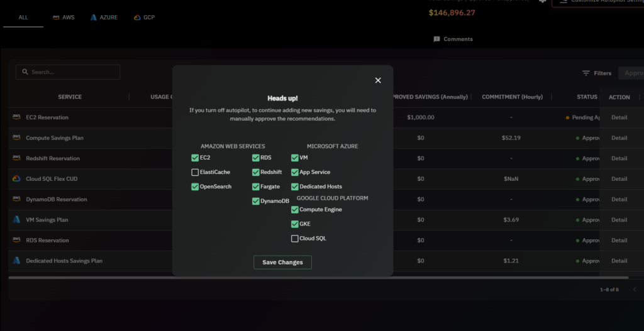Open Detail for RDS Reservation row
The width and height of the screenshot is (644, 331).
(619, 241)
